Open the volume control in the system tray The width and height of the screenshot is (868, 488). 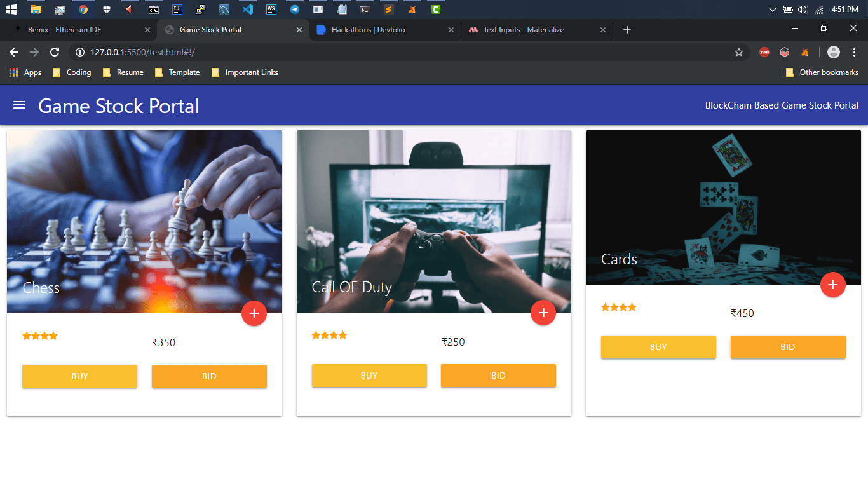[803, 10]
